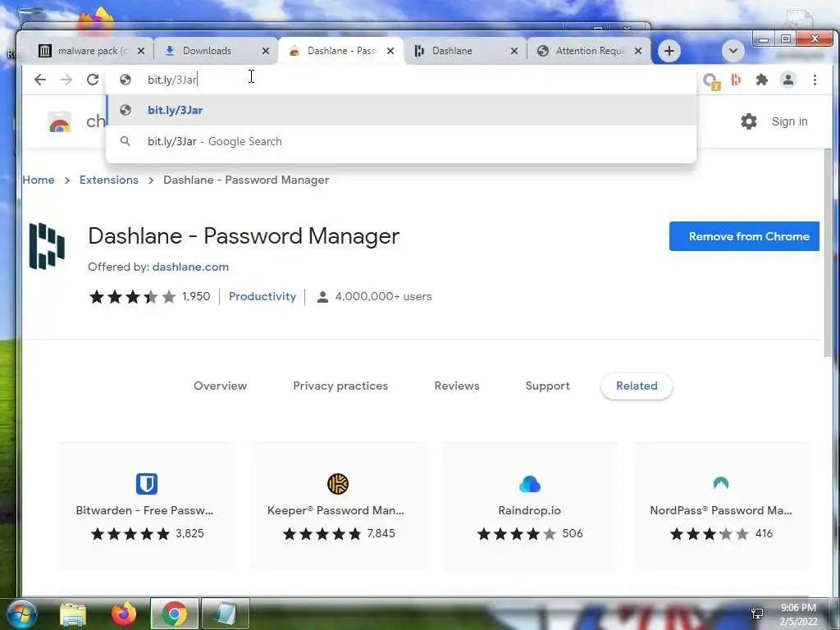Viewport: 840px width, 630px height.
Task: Open Windows Explorer from the taskbar
Action: click(x=73, y=614)
